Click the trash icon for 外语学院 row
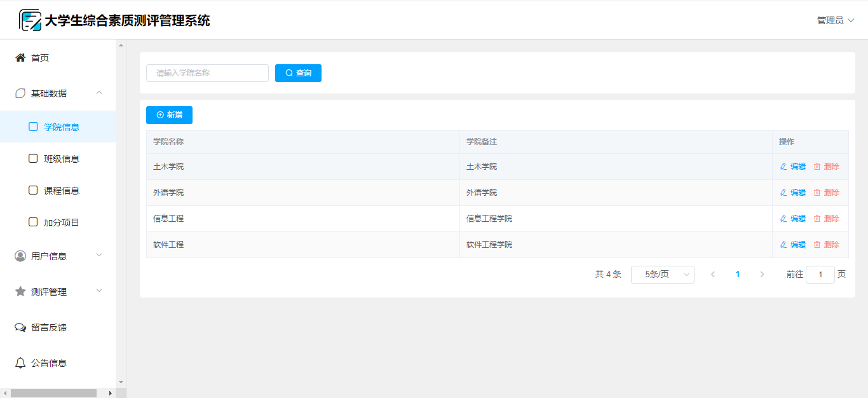868x398 pixels. click(x=817, y=193)
